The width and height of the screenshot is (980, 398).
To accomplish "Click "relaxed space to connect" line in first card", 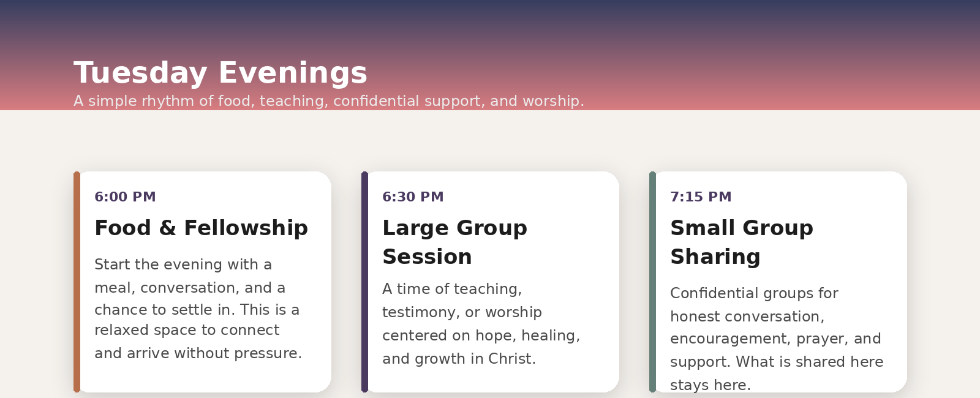I will point(187,330).
